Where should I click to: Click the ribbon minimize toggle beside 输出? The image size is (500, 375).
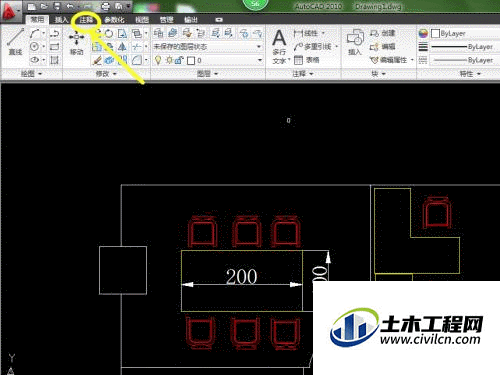(219, 20)
